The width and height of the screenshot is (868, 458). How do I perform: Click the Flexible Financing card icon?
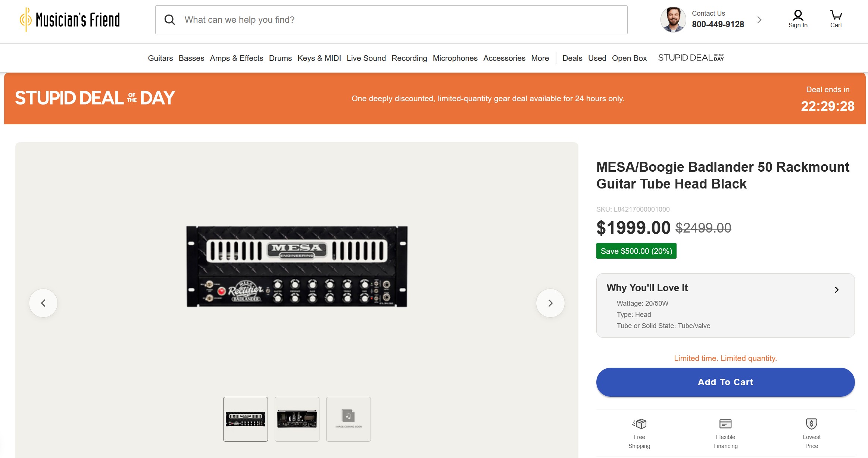point(725,424)
